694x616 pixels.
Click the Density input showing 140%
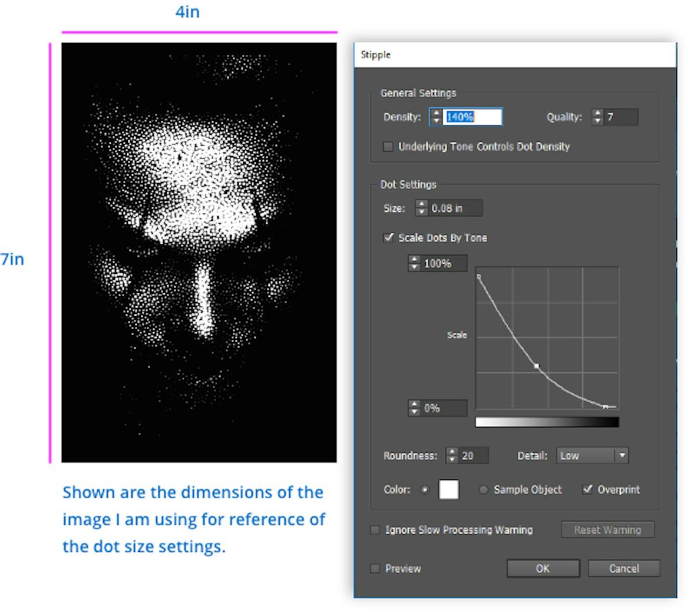(471, 117)
